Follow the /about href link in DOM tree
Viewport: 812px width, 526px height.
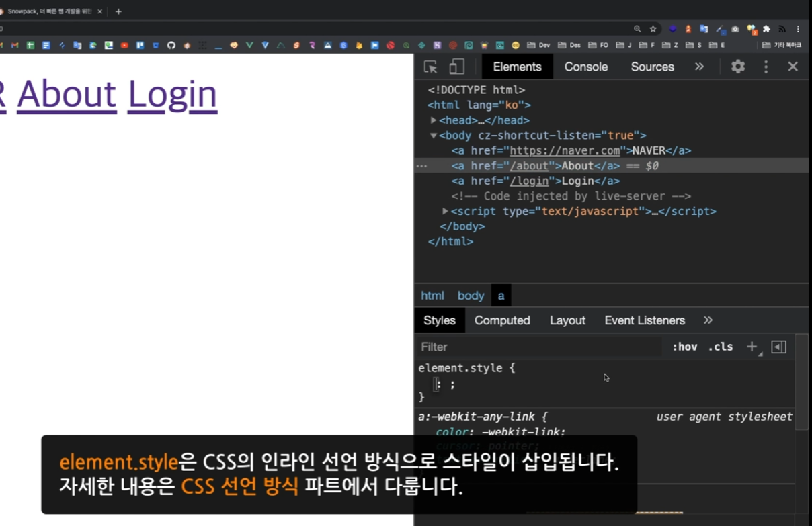(x=529, y=166)
